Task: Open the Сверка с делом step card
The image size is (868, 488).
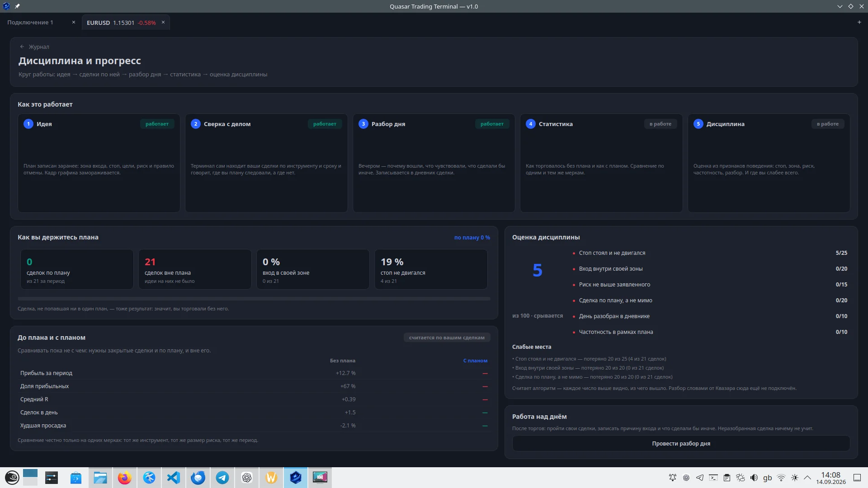Action: 266,163
